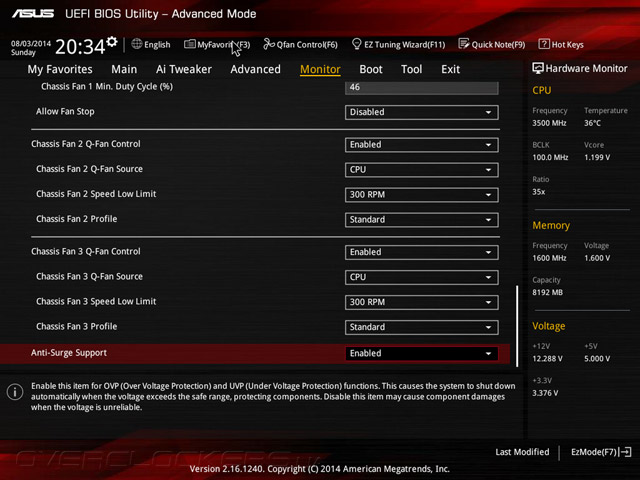Select the Monitor tab
The image size is (640, 480).
(x=320, y=69)
